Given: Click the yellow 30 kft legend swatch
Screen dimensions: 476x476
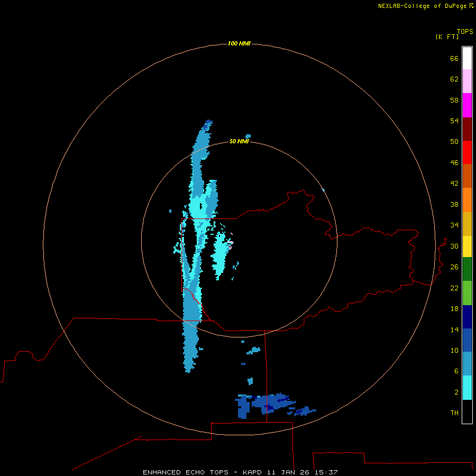Looking at the screenshot, I should tap(467, 246).
